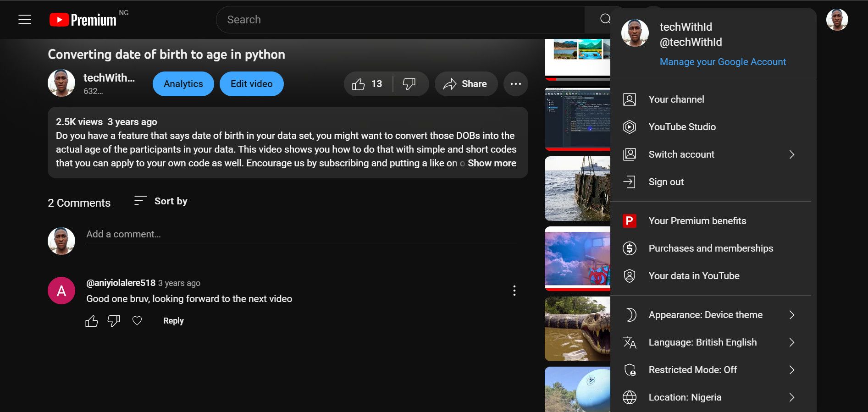Click the Sign out arrow icon

(x=630, y=182)
